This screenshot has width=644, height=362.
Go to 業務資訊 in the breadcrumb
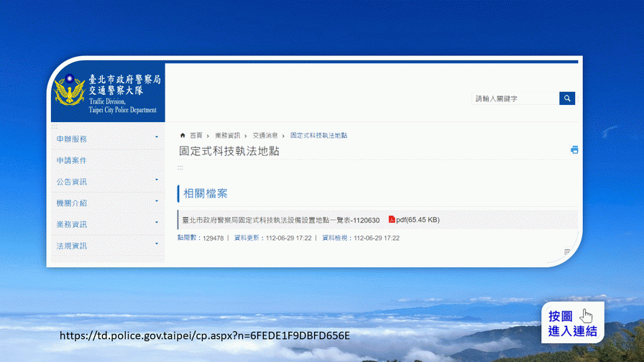(x=226, y=135)
